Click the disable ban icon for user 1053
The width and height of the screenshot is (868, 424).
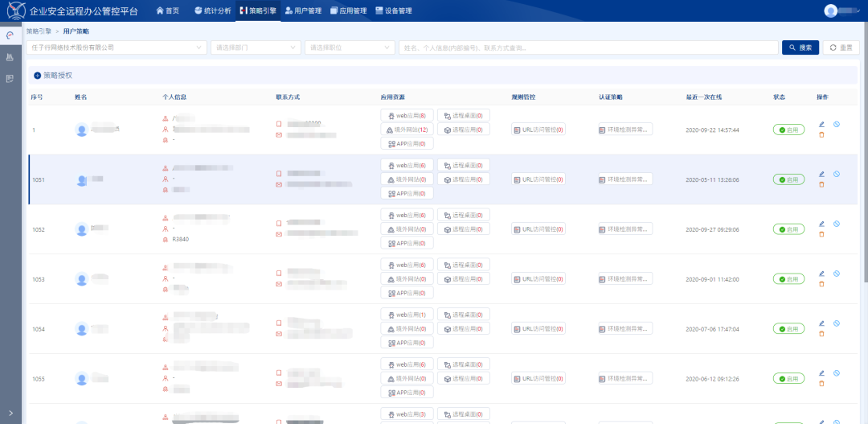pyautogui.click(x=837, y=274)
